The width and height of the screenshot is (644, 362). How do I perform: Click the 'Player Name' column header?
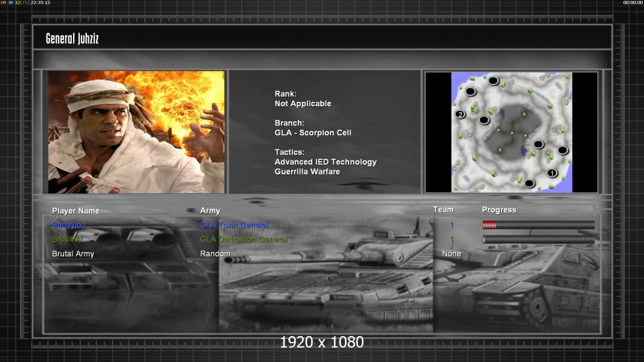(x=76, y=211)
